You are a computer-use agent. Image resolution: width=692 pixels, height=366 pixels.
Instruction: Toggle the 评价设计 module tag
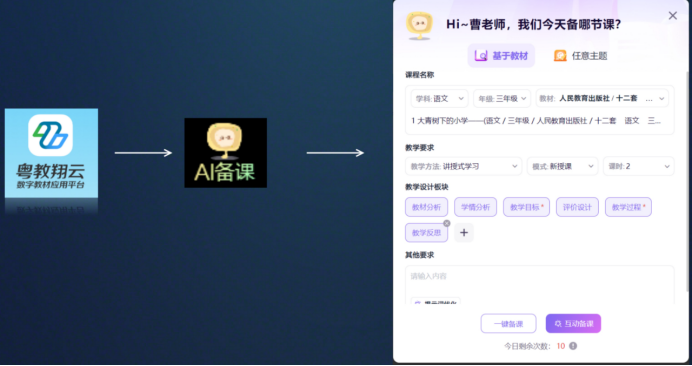pos(577,207)
